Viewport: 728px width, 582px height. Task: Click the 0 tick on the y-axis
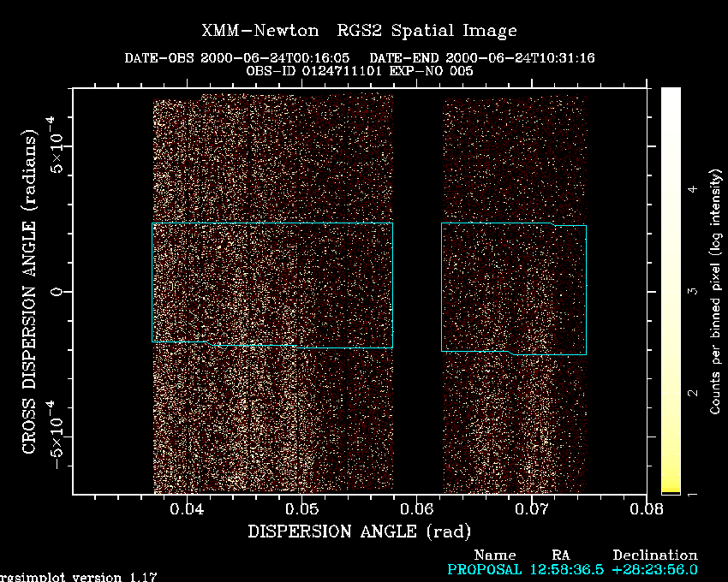click(57, 292)
